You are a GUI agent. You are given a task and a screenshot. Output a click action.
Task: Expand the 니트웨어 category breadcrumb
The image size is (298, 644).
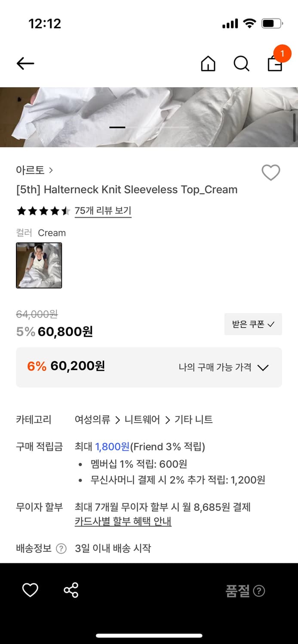tap(142, 419)
